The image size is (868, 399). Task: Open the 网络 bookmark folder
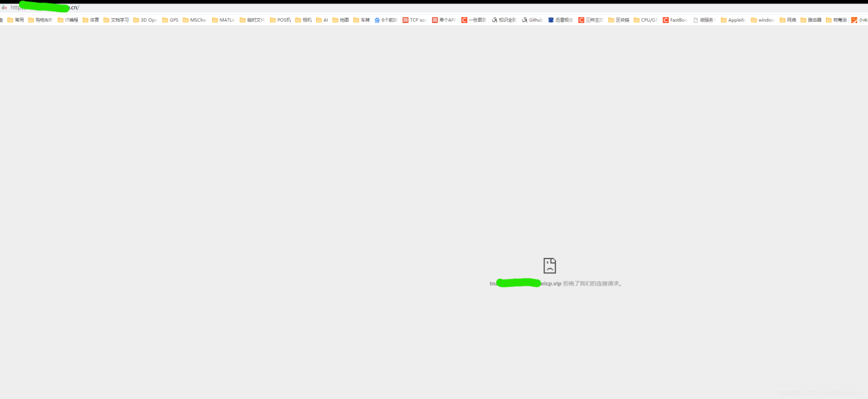tap(788, 20)
